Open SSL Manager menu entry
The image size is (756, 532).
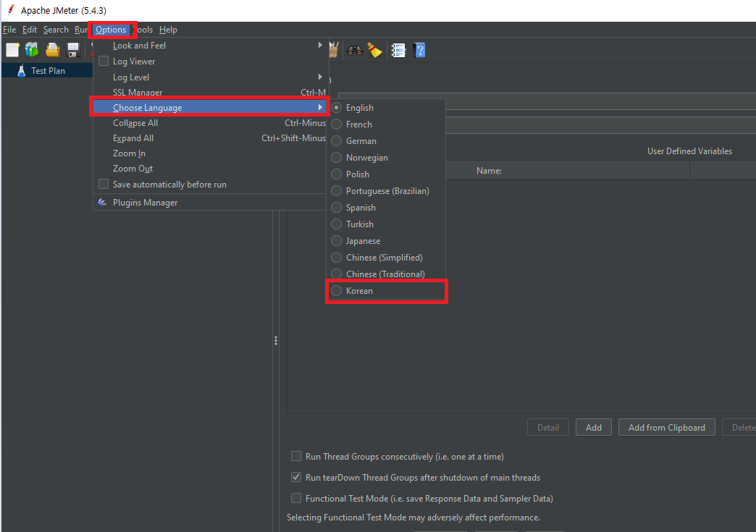click(x=210, y=92)
